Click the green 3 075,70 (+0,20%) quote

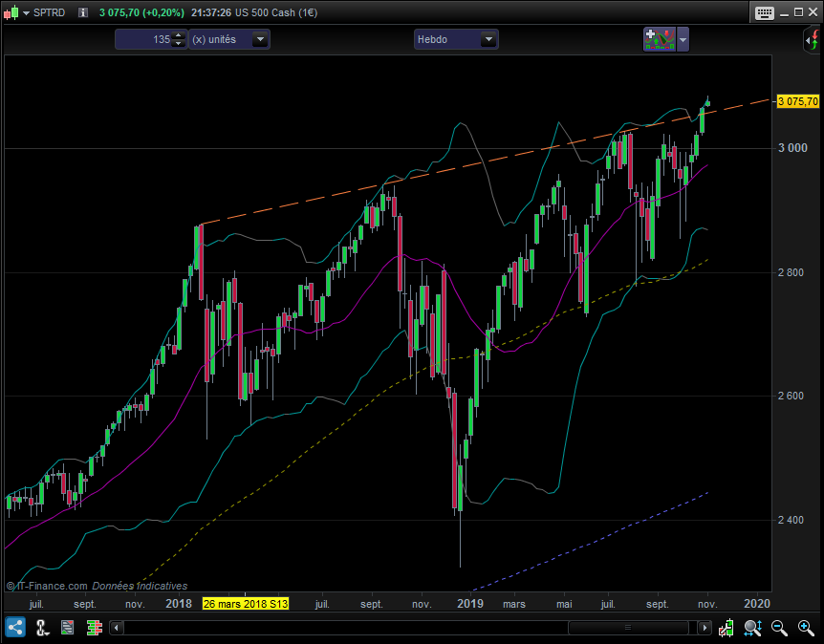coord(141,12)
